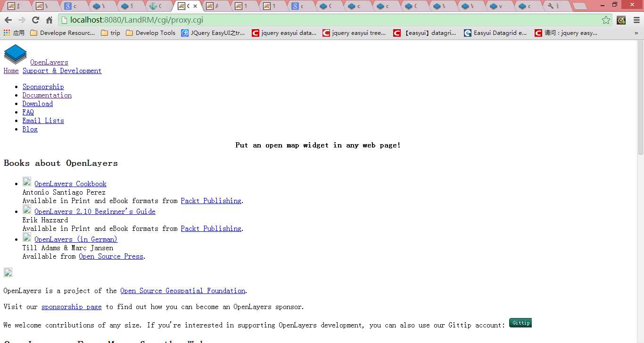
Task: Open the jquery easyui data... bookmark
Action: pos(284,33)
